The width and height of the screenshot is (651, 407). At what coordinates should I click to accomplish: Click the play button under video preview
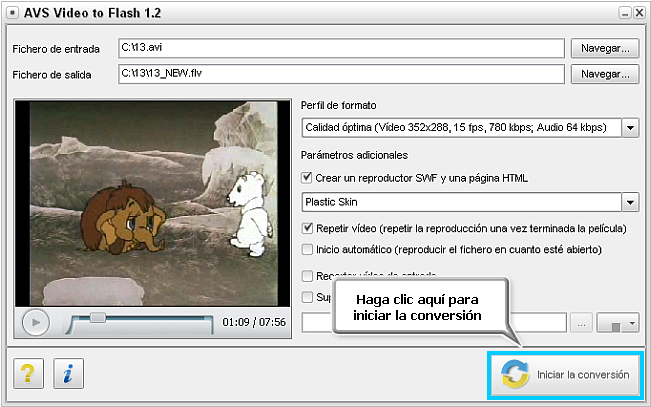pos(36,322)
